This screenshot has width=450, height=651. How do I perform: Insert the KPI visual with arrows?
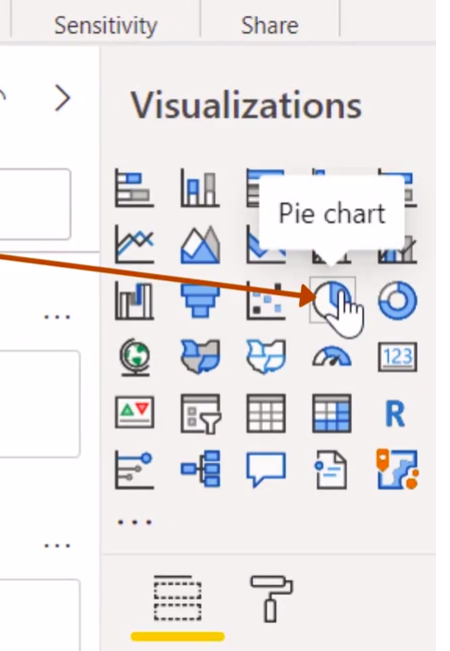coord(134,412)
